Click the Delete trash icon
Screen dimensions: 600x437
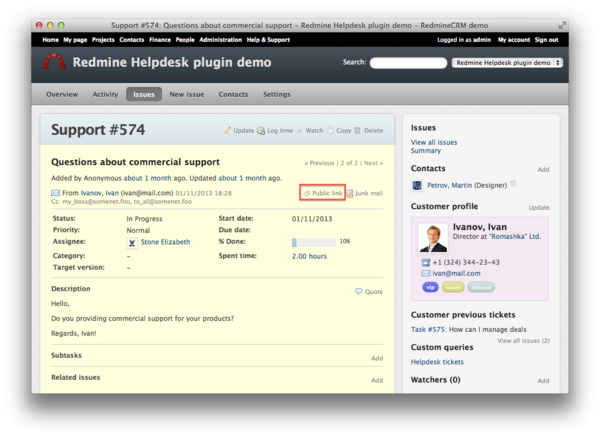tap(358, 130)
